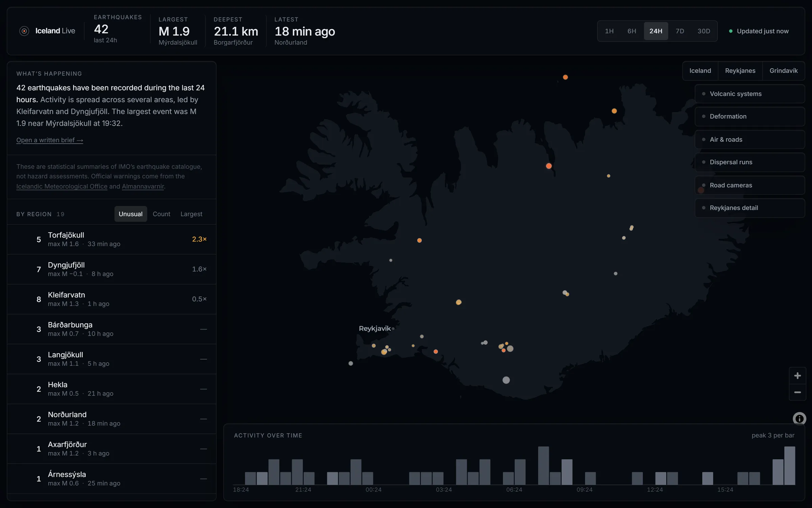Select the 7D time range
This screenshot has height=508, width=812.
[x=680, y=31]
